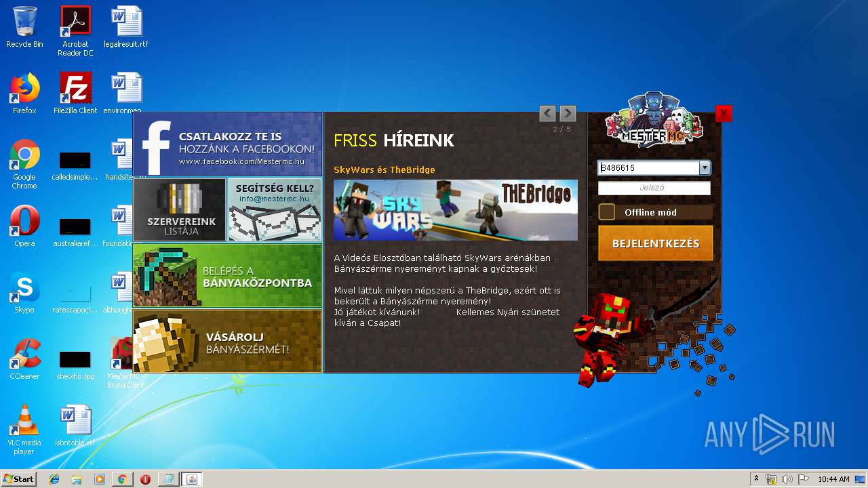Image resolution: width=868 pixels, height=488 pixels.
Task: Click the SkyWars and TheBridge news image
Action: coord(456,210)
